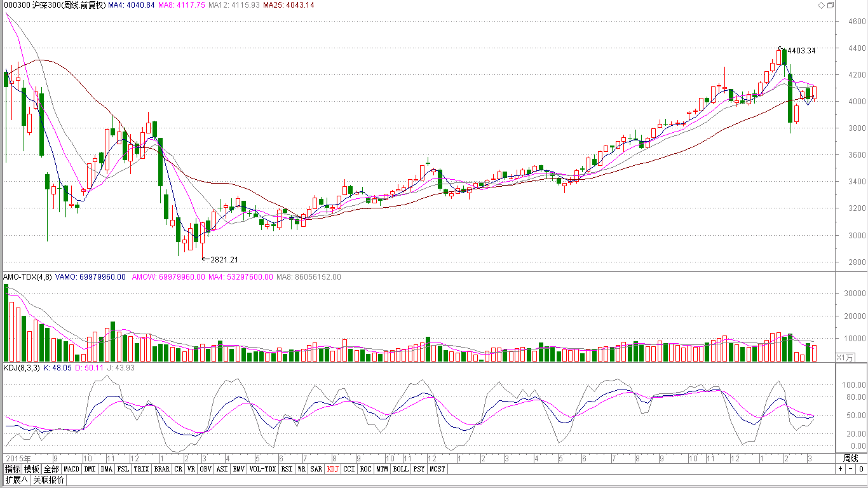Select the FSL indicator
Screen dimensions: 868x488
[x=123, y=469]
